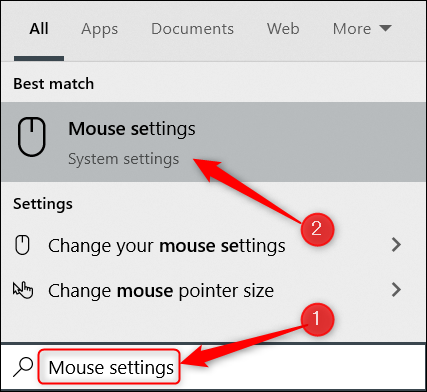This screenshot has height=392, width=427.
Task: Click the Settings section header
Action: (43, 204)
